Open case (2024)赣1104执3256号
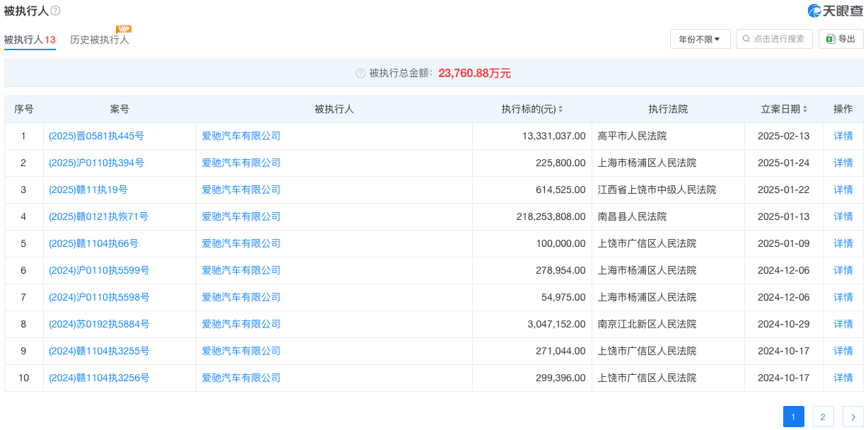Screen dimensions: 868x430 point(99,378)
